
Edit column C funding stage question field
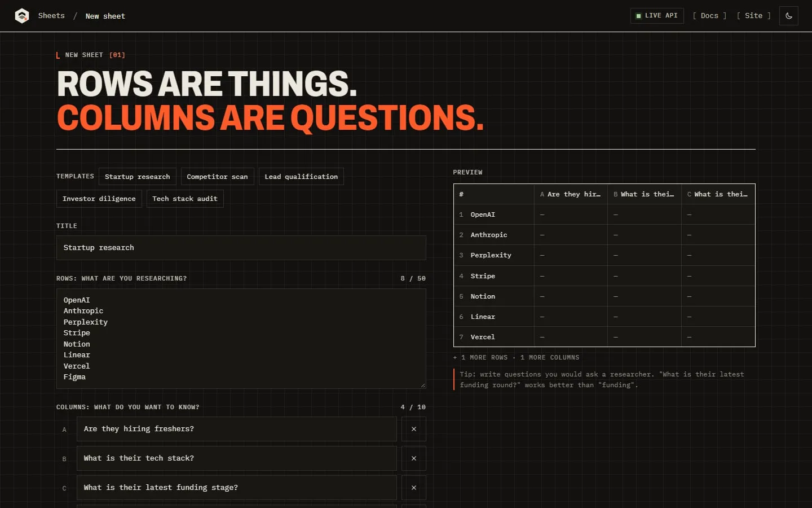(x=237, y=488)
